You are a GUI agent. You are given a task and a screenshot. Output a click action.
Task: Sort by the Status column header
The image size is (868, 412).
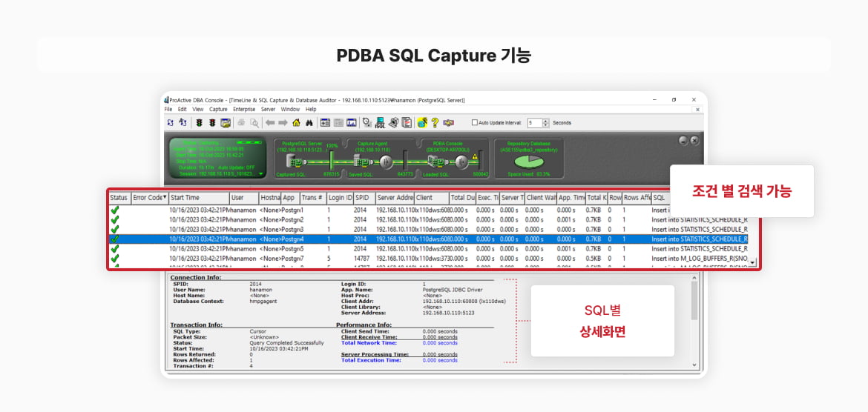(x=119, y=197)
